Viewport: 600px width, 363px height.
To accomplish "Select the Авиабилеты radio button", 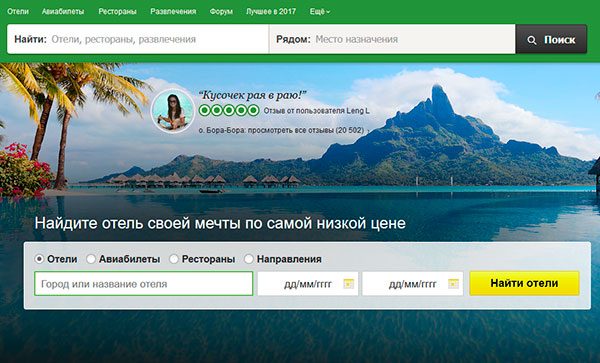I will click(x=91, y=259).
